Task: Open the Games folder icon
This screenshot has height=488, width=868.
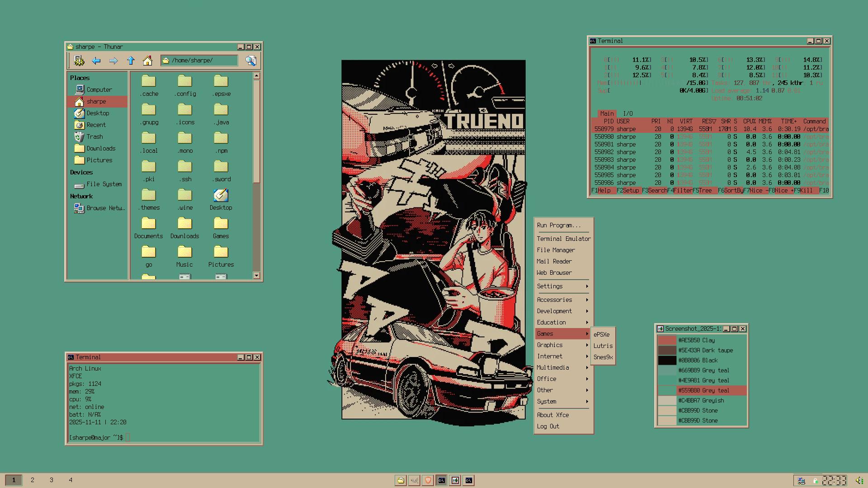Action: click(x=221, y=224)
